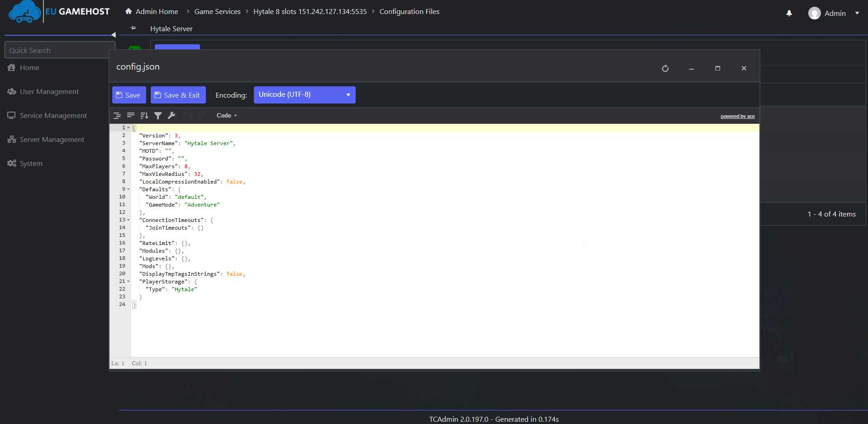Click the soft wrap lines icon
This screenshot has height=424, width=868.
(131, 115)
